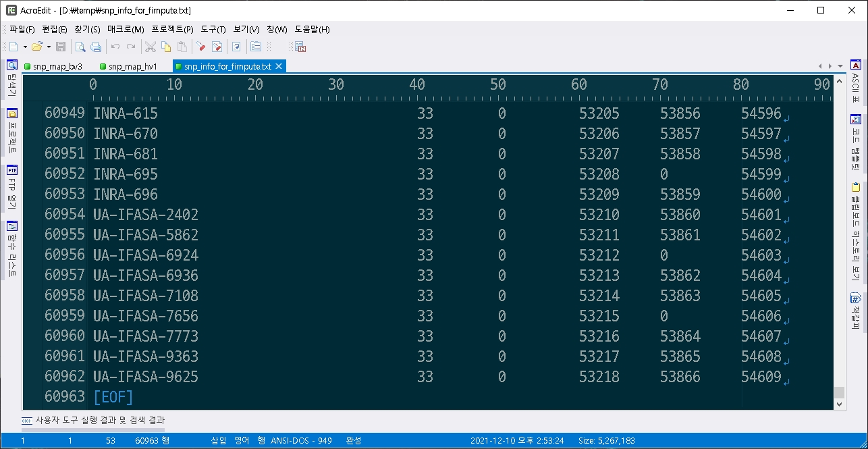Click the find in document icon
The image size is (868, 449).
tap(217, 47)
